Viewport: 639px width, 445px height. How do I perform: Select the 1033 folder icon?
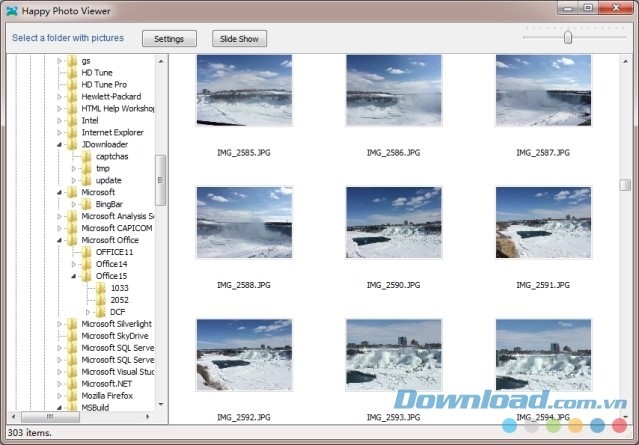(99, 288)
